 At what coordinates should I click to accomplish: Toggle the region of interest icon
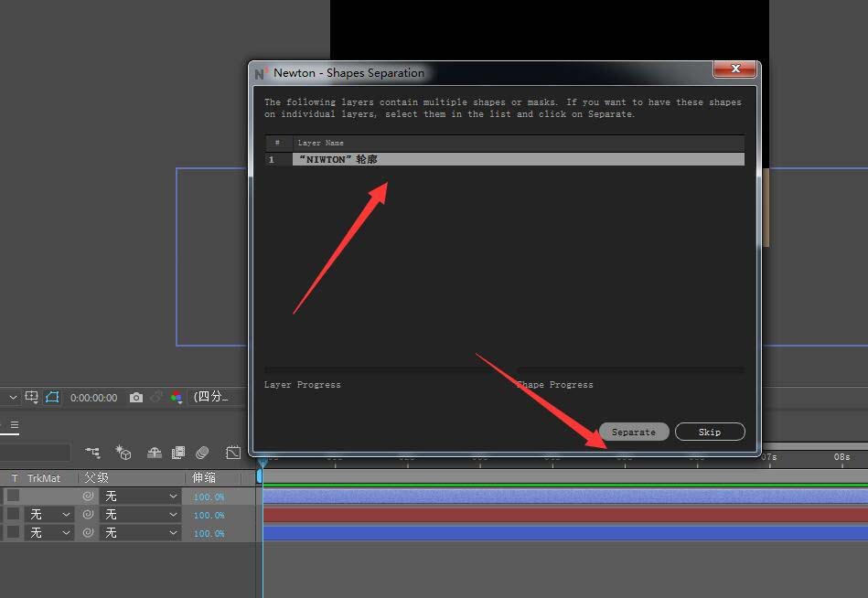31,397
